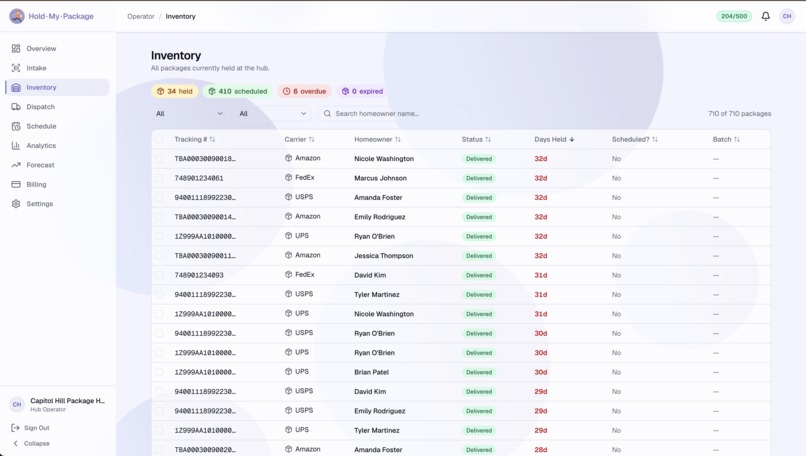Check the box for Tyler Martinez's USPS package
Image resolution: width=806 pixels, height=456 pixels.
pyautogui.click(x=159, y=295)
